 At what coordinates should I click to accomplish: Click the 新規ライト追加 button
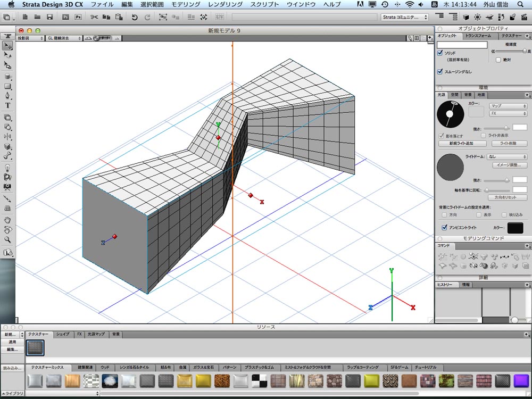pos(461,144)
